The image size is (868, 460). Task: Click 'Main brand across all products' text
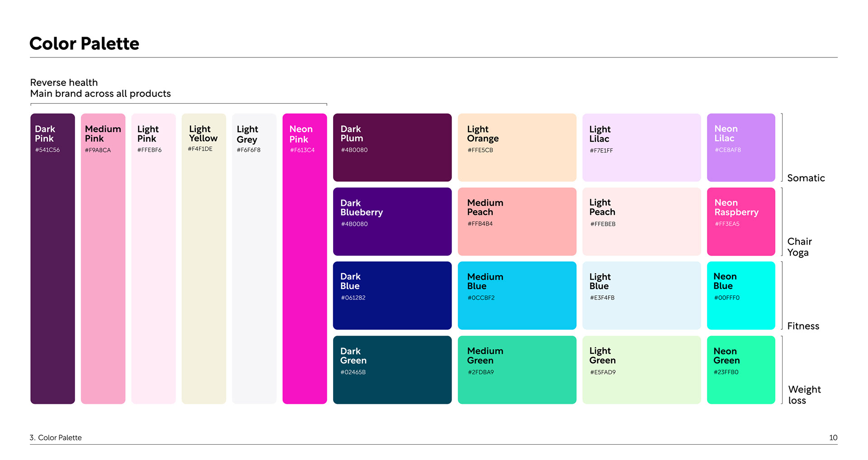[x=100, y=94]
